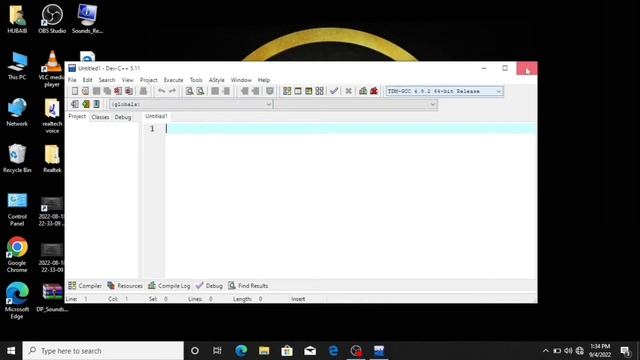Switch to the Project side tab
This screenshot has height=360, width=640.
tap(77, 117)
